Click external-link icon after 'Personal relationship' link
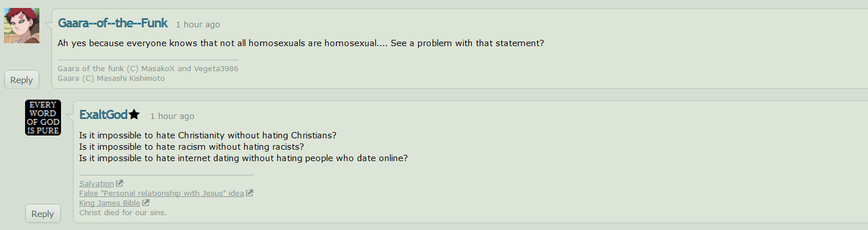Viewport: 868px width, 230px height. click(x=249, y=193)
